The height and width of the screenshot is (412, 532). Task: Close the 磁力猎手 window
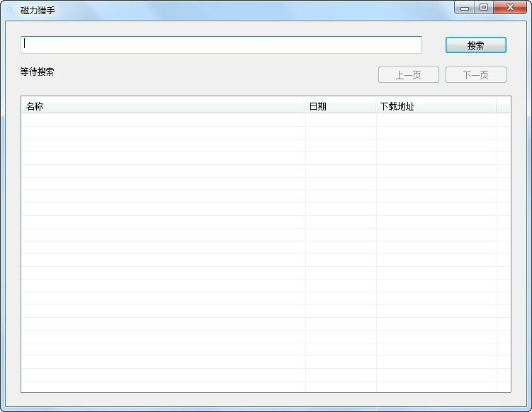510,8
